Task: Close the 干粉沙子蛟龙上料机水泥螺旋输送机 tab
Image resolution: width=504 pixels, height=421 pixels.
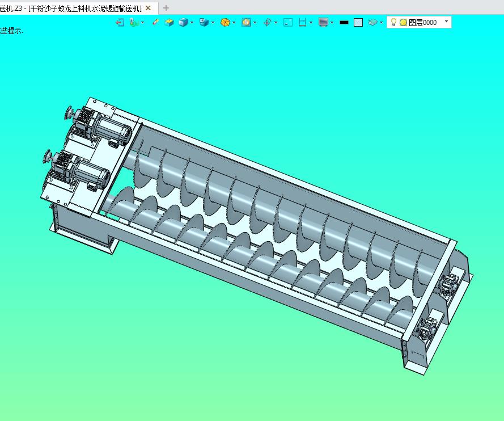Action: [148, 8]
